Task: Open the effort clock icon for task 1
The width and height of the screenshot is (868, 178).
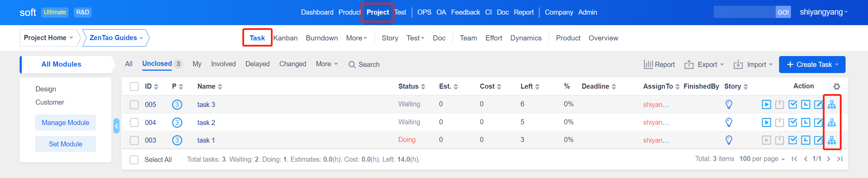Action: click(806, 140)
